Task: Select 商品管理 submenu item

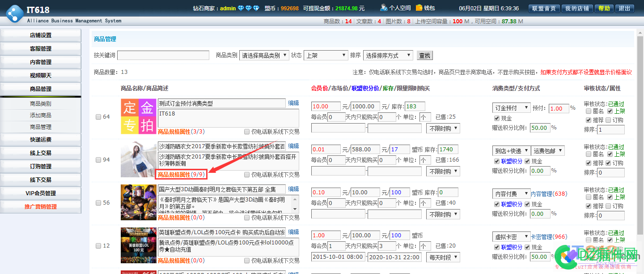Action: 41,127
